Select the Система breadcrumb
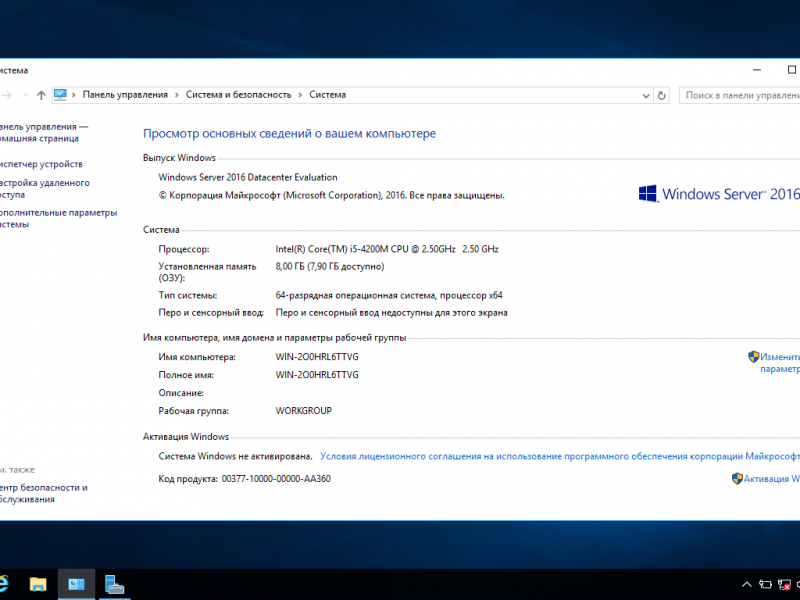 coord(328,95)
